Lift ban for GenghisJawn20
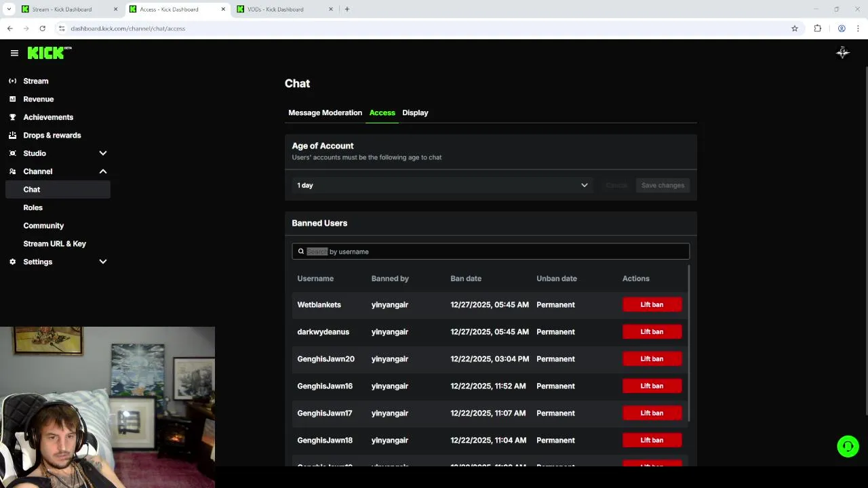This screenshot has width=868, height=488. (652, 359)
